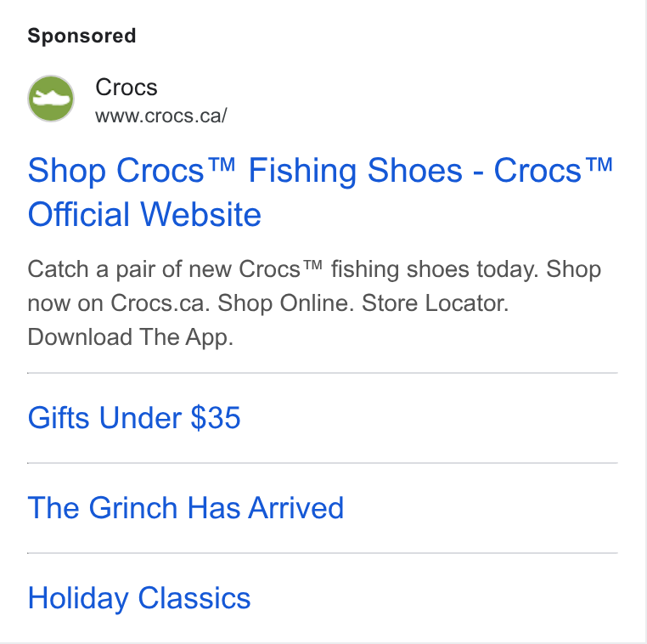Click the "fishing shoes today" phrase
This screenshot has height=644, width=647.
click(435, 269)
